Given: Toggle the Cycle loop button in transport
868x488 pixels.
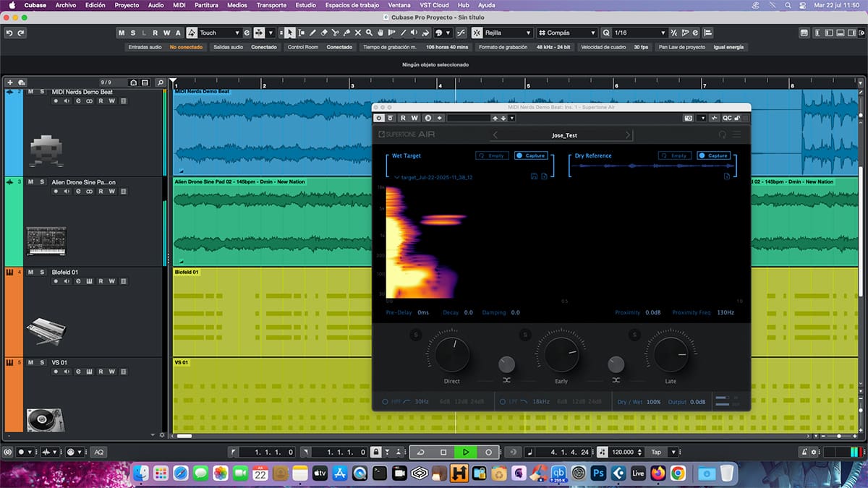Looking at the screenshot, I should (x=421, y=452).
